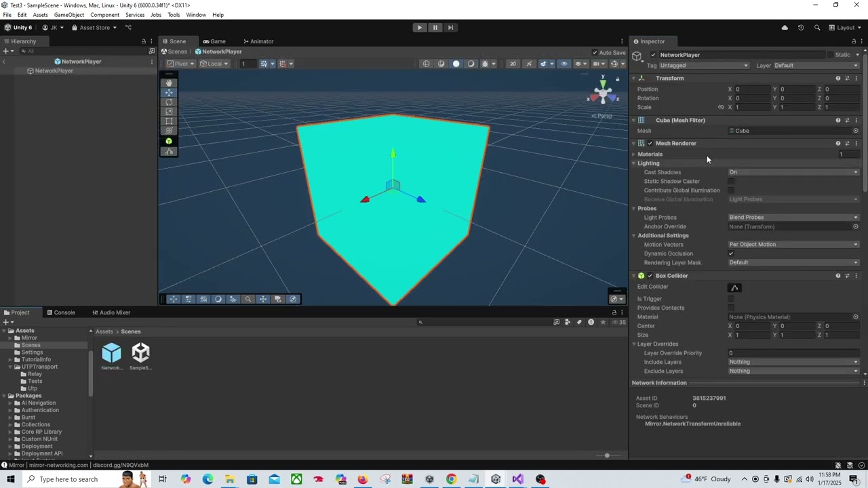
Task: Uncheck Dynamic Occlusion
Action: coord(731,253)
